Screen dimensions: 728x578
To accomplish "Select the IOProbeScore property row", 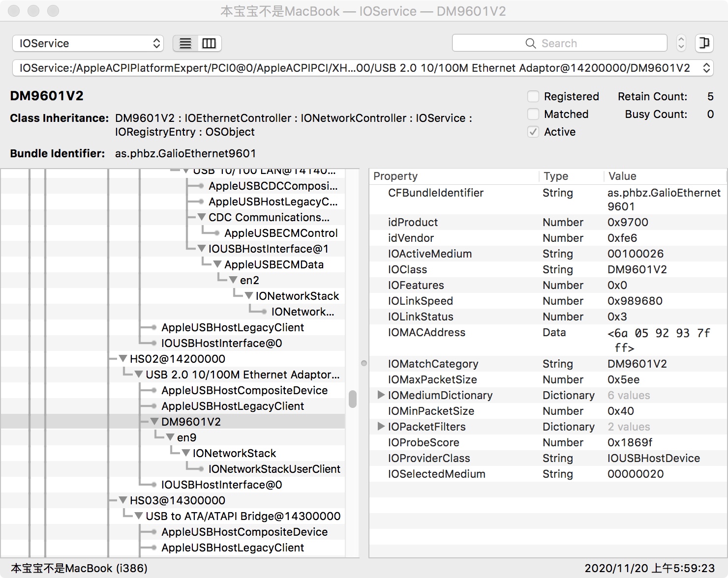I will pos(548,442).
